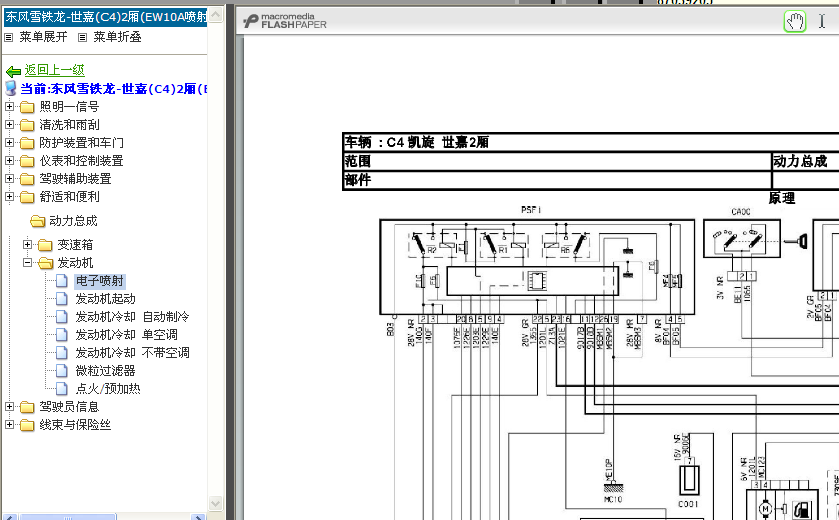Click the 电子喷射 document icon
The width and height of the screenshot is (839, 520).
(62, 280)
